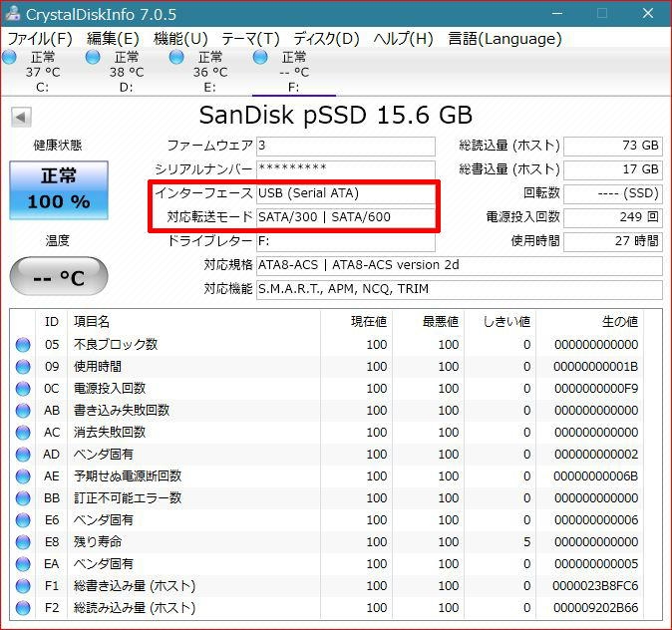
Task: Click the standard field ATA8-ACS version 2d
Action: click(460, 265)
